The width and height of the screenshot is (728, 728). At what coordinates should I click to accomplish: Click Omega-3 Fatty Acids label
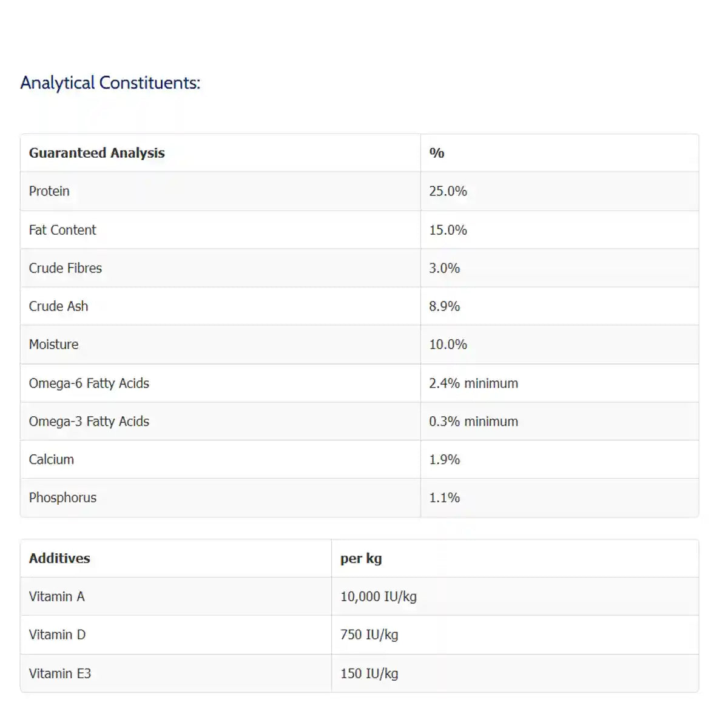point(89,422)
